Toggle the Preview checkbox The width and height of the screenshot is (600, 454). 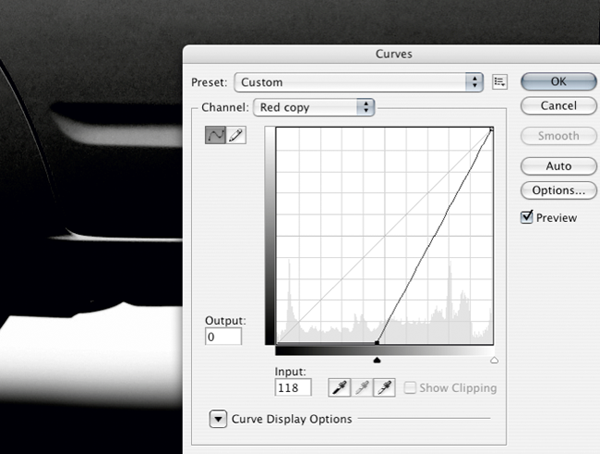[x=527, y=217]
